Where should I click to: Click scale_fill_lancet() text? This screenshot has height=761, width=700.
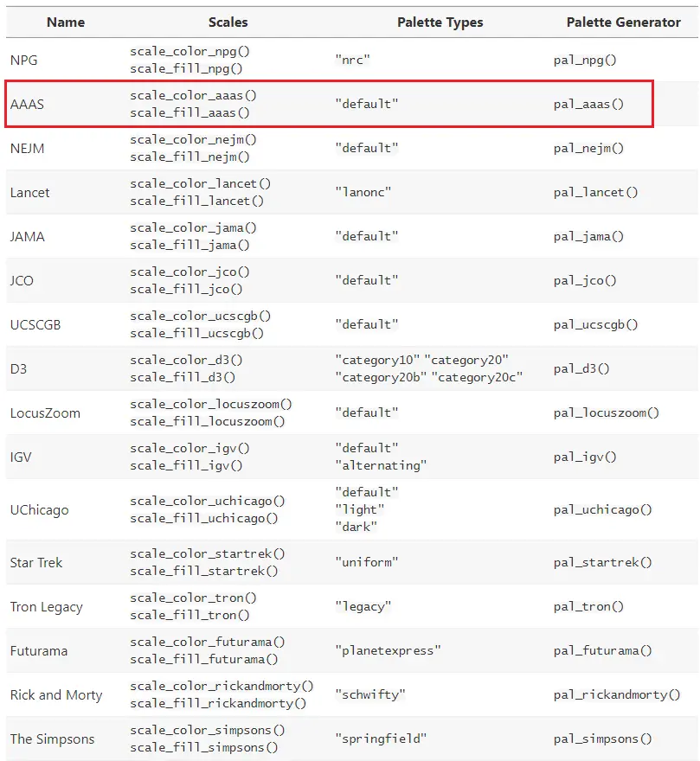tap(196, 201)
